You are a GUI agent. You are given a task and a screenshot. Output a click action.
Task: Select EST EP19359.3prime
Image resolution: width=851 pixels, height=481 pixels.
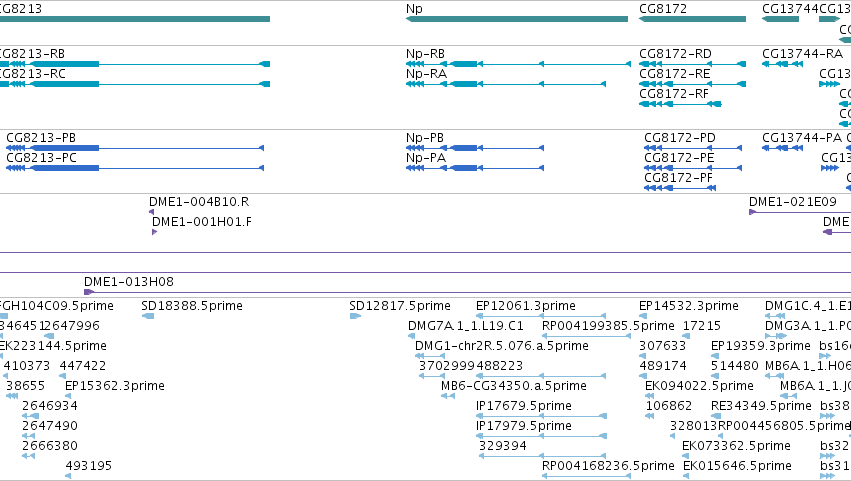[715, 356]
